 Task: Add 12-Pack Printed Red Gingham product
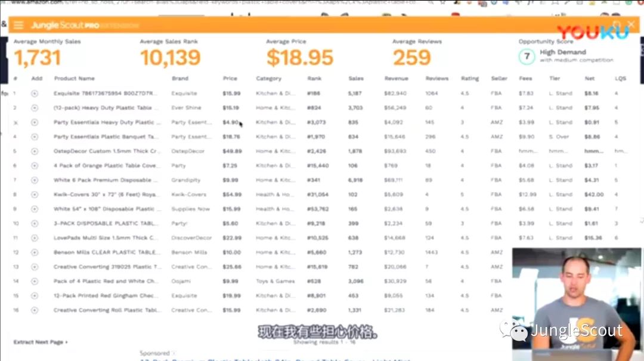[35, 295]
